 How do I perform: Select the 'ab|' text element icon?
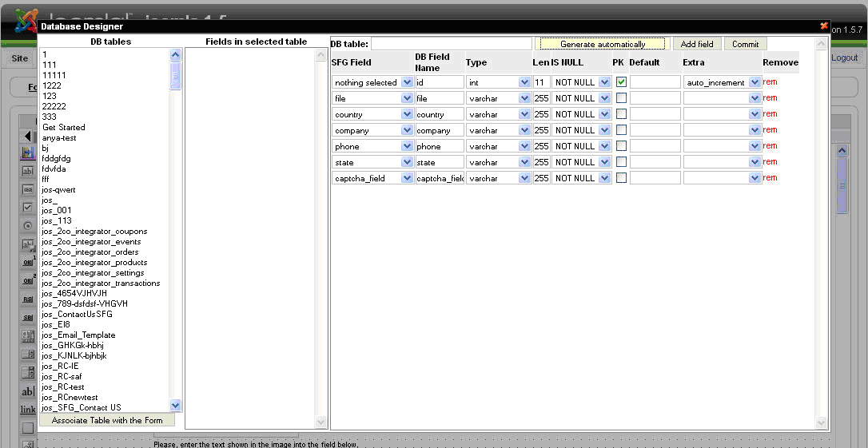pos(28,392)
